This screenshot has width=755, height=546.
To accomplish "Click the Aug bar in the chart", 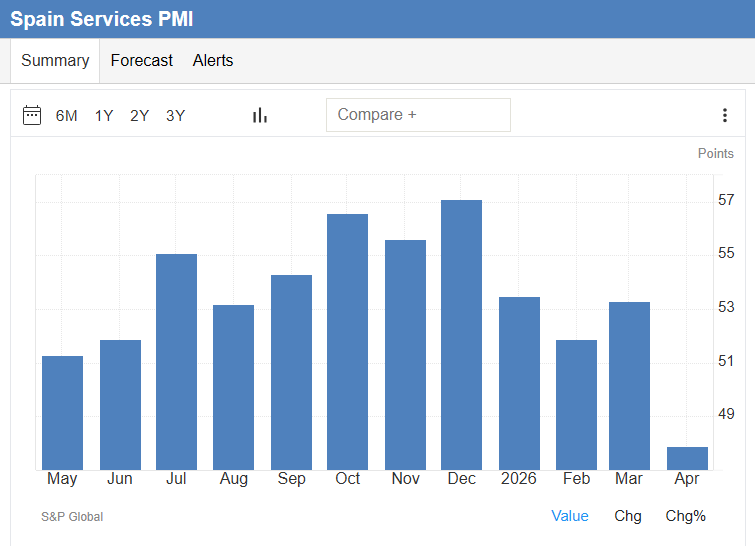I will pos(234,387).
